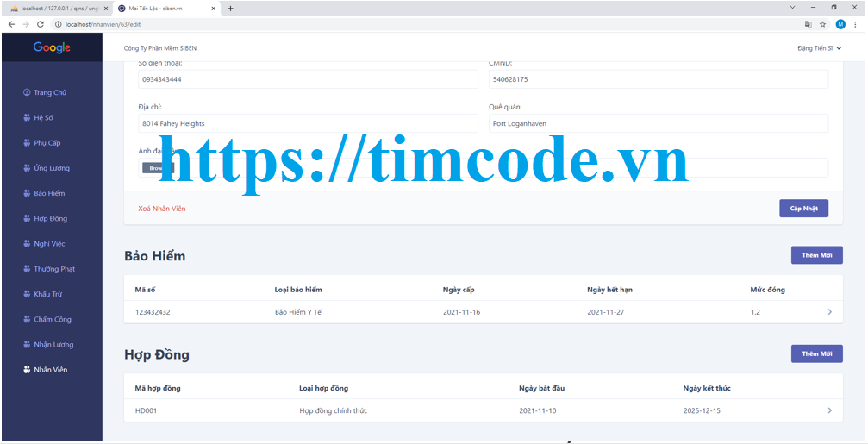868x444 pixels.
Task: Open insurance row 123432432 chevron
Action: point(829,312)
